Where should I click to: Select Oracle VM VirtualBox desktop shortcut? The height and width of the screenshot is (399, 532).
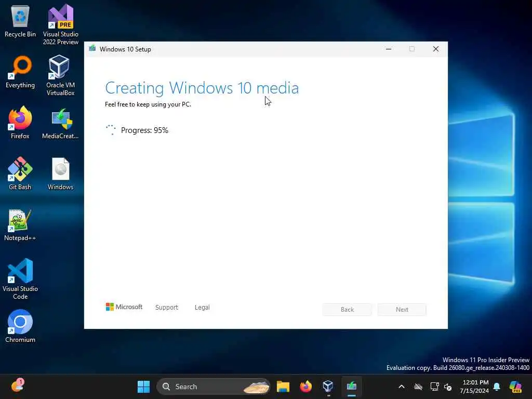[x=60, y=75]
